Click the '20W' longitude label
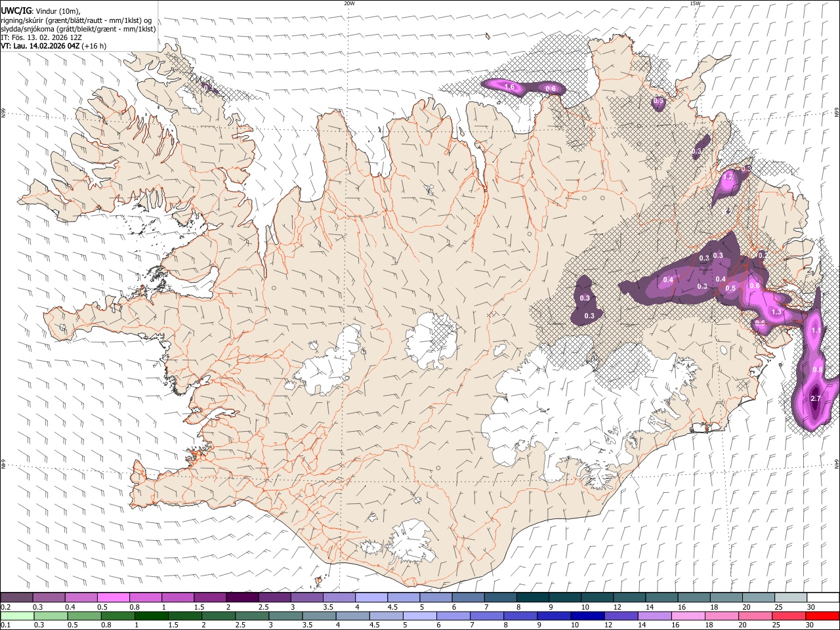This screenshot has height=630, width=840. tap(349, 3)
